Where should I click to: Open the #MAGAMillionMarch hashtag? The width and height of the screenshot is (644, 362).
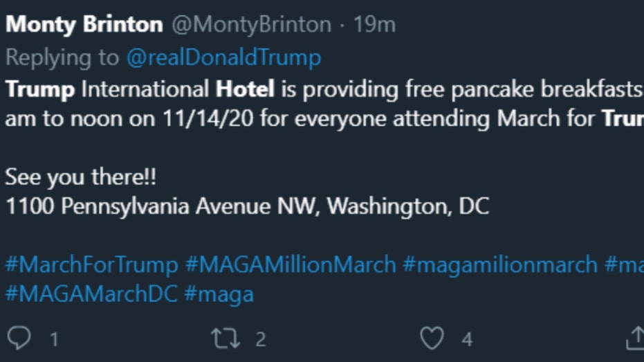(x=291, y=264)
